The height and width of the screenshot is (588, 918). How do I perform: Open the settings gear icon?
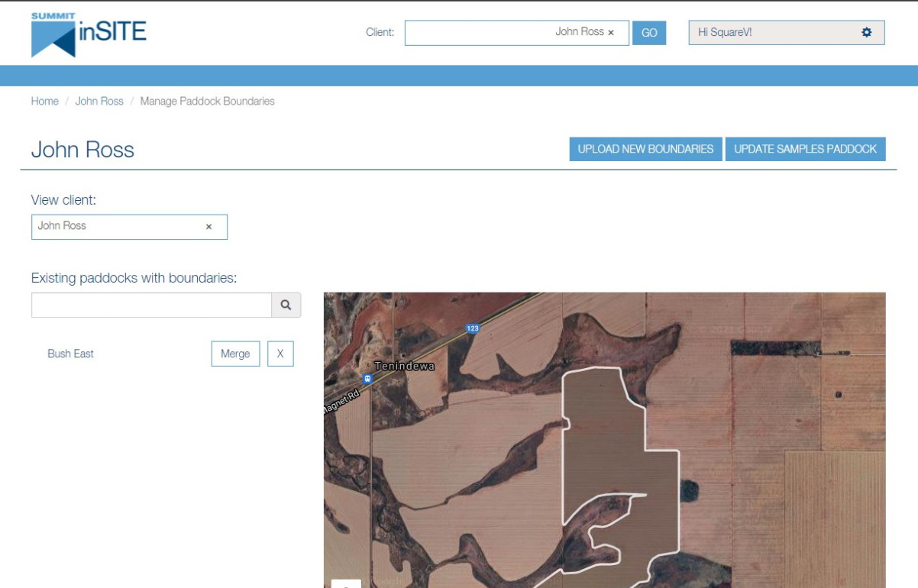(x=866, y=33)
